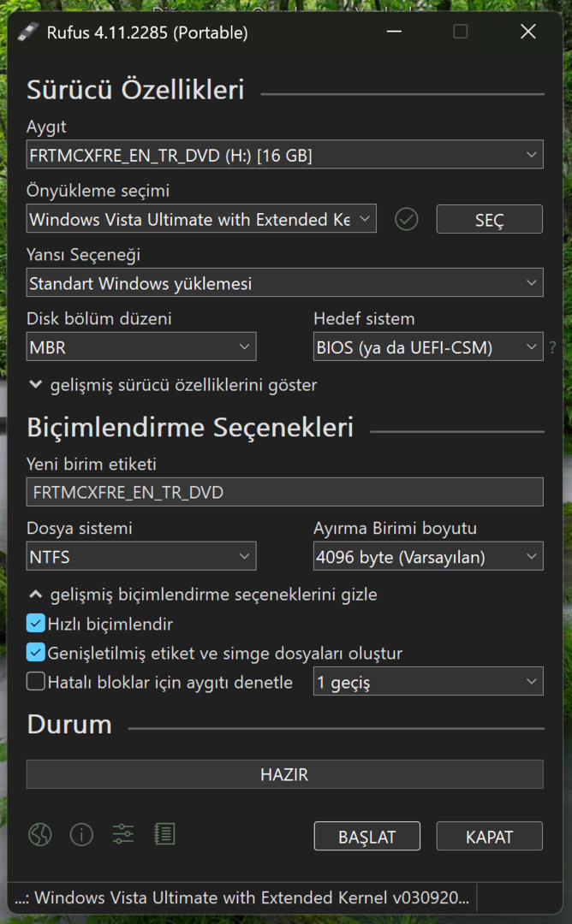Enable Hatalı bloklar için aygıtı denetle

(x=36, y=681)
